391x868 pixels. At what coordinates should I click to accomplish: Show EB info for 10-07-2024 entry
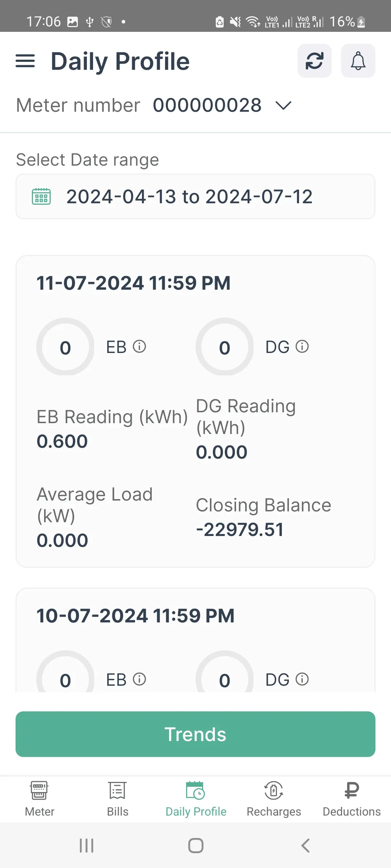[x=139, y=679]
